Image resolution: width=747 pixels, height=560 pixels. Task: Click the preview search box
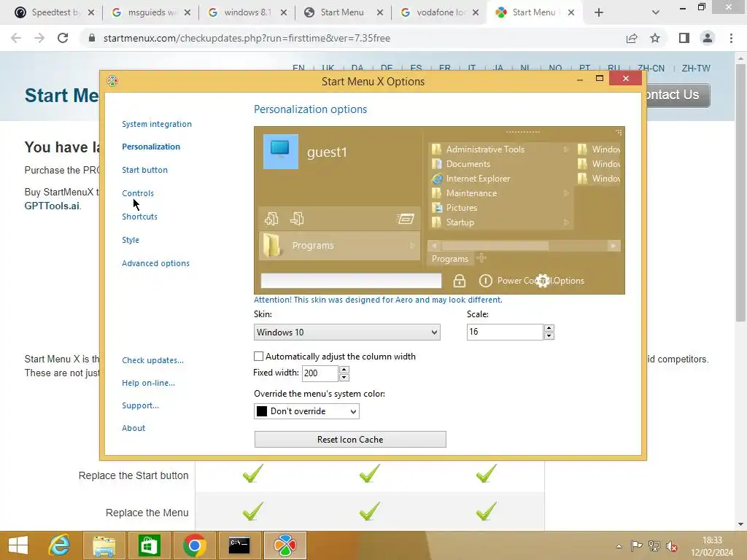pos(351,281)
